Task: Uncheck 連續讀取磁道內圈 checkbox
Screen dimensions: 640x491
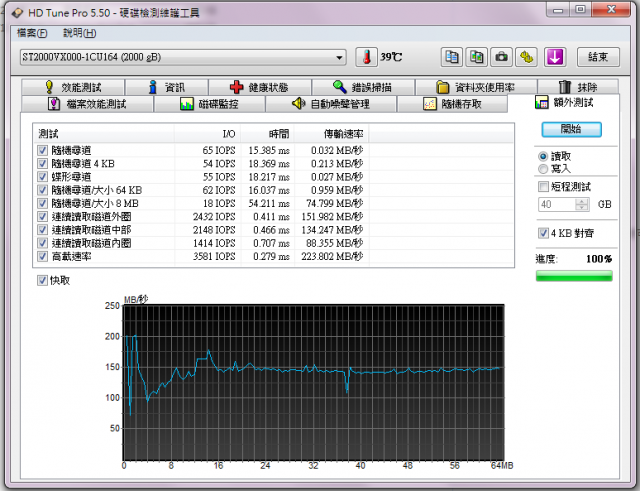Action: (x=42, y=243)
